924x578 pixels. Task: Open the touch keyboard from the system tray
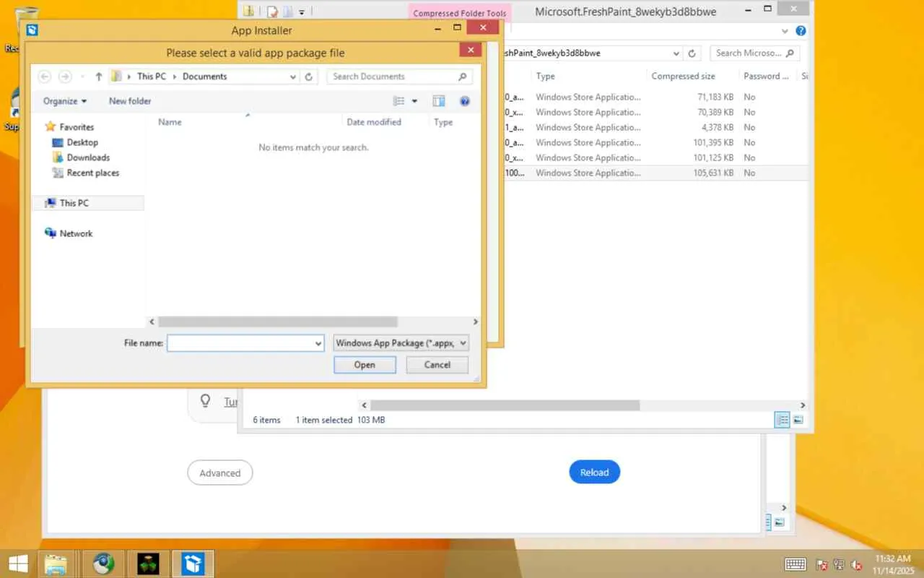click(796, 564)
